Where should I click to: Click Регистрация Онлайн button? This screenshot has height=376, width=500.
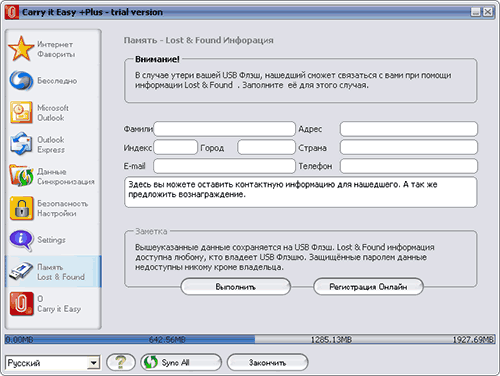[368, 287]
